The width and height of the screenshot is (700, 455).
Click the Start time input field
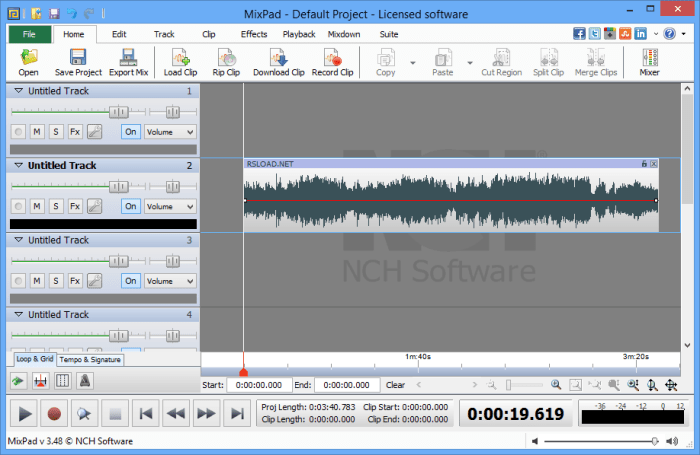coord(259,385)
